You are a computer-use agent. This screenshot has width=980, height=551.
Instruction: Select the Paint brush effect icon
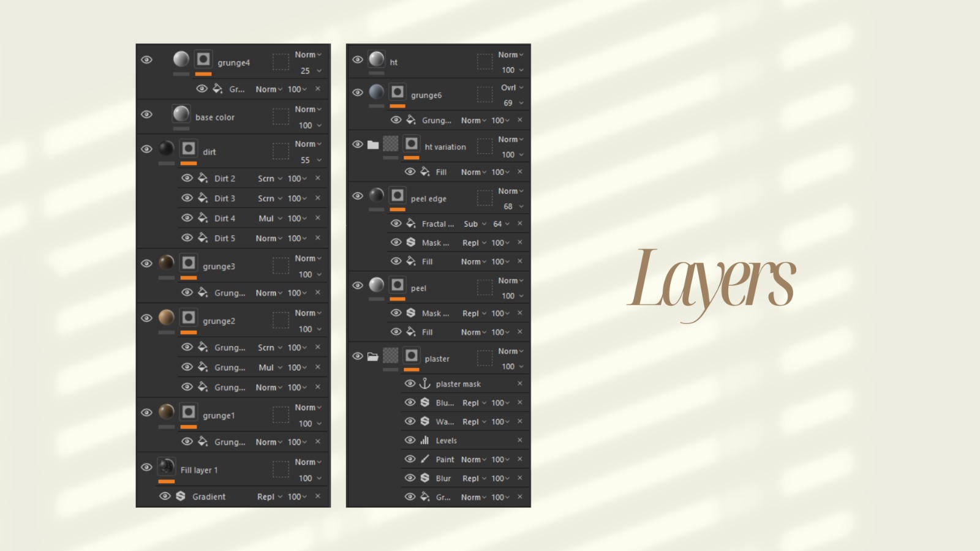pyautogui.click(x=424, y=459)
